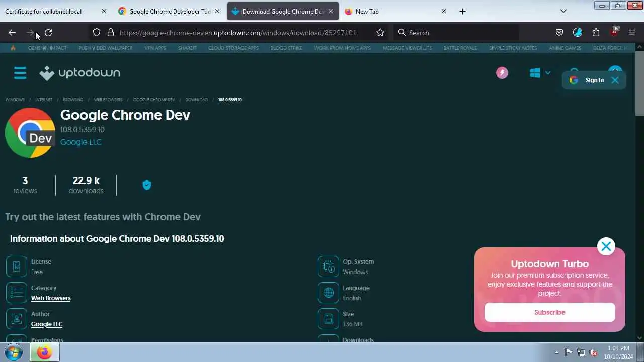Click the Firefox taskbar button
The height and width of the screenshot is (362, 644).
[x=44, y=352]
